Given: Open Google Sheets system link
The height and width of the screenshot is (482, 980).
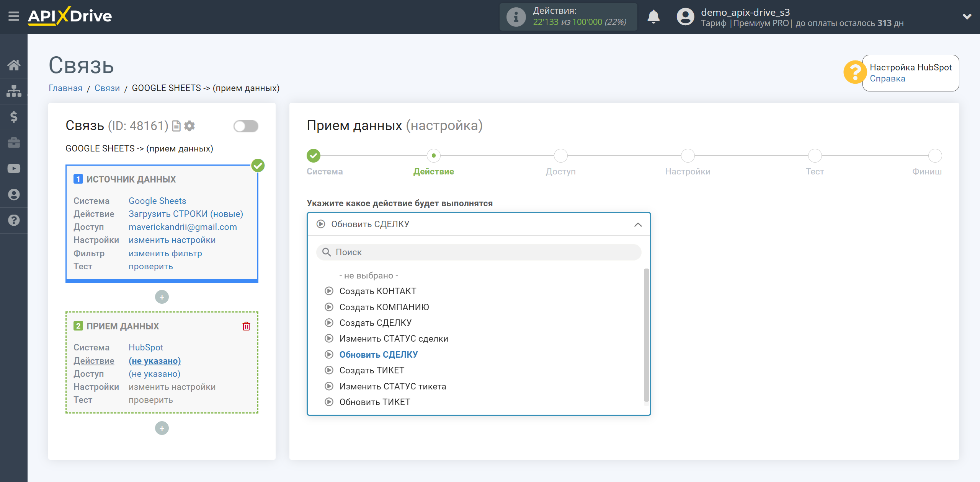Looking at the screenshot, I should (x=157, y=201).
